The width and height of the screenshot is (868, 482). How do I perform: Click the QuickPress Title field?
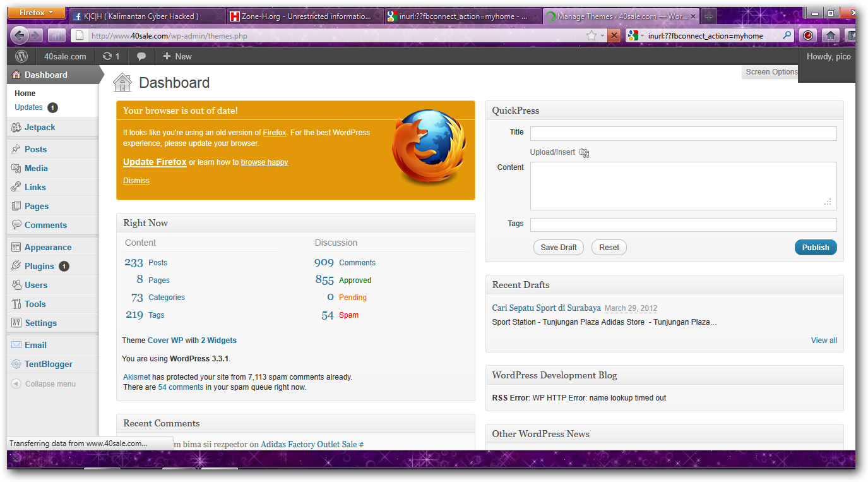click(683, 133)
